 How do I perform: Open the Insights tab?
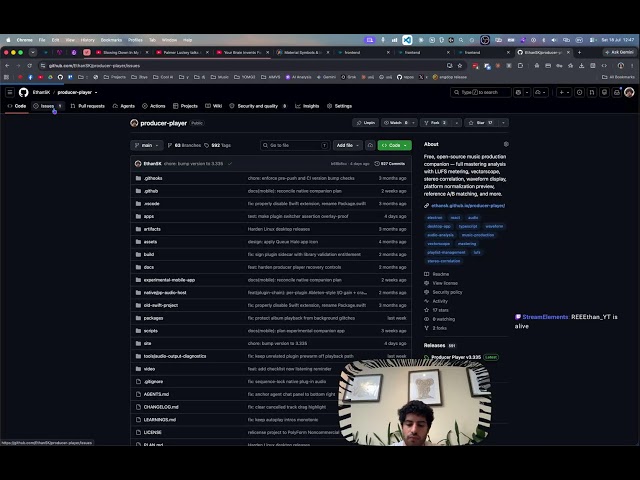click(307, 106)
